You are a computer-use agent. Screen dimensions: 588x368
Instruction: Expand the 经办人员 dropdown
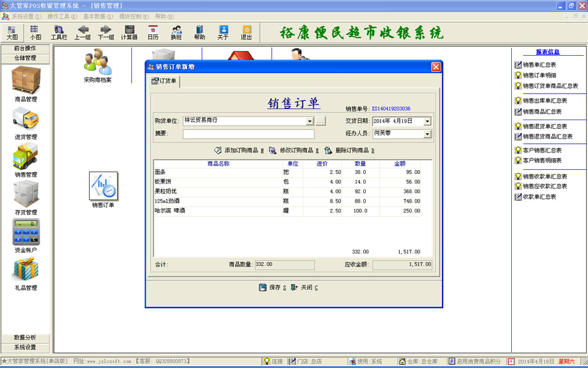point(428,134)
